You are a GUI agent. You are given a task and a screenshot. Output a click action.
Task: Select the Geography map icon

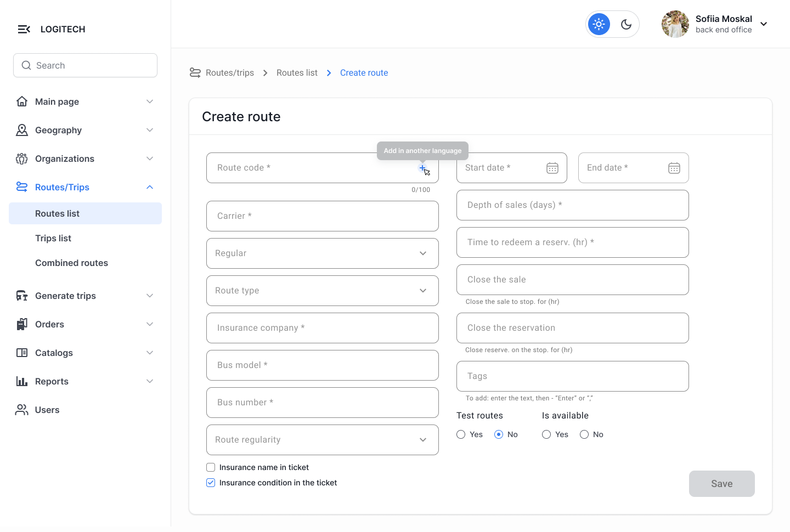(x=22, y=130)
